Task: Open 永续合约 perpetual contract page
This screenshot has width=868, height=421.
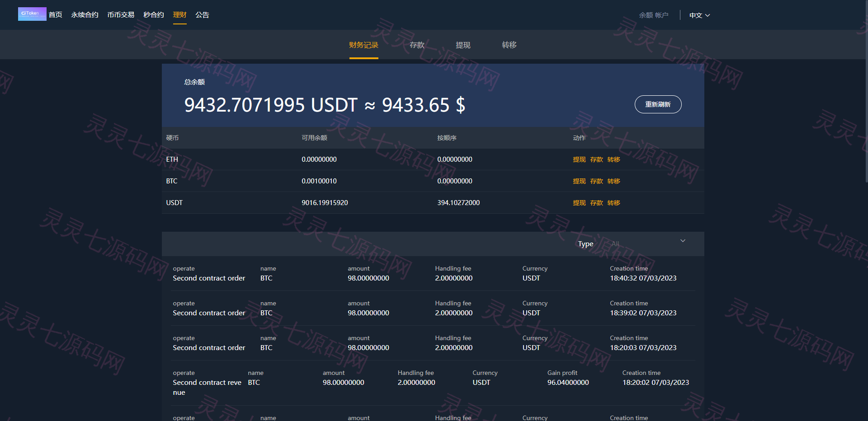Action: [x=85, y=15]
